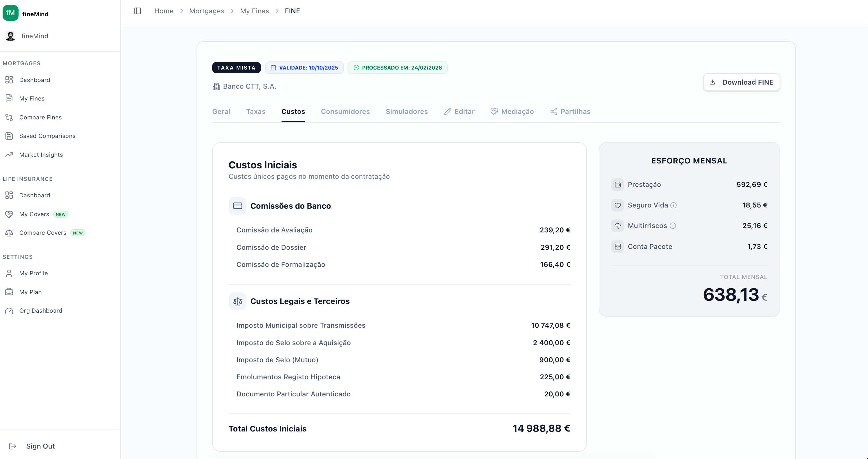The image size is (868, 459).
Task: Go to Mortgages breadcrumb link
Action: pos(206,11)
